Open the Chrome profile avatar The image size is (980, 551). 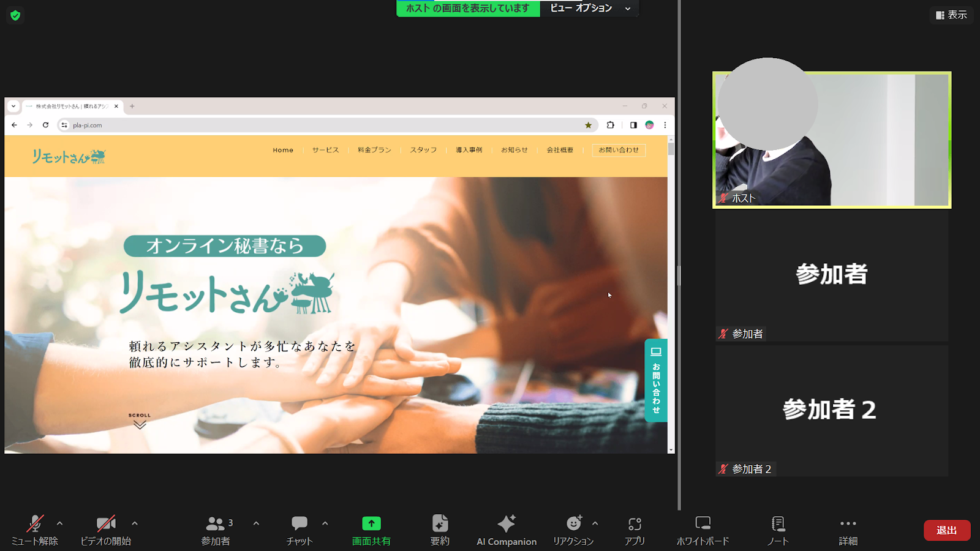click(x=649, y=125)
